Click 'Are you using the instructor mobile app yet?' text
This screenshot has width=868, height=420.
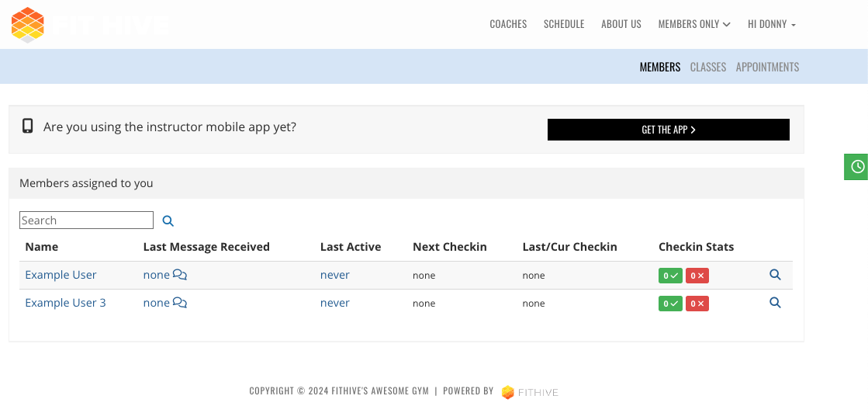tap(170, 127)
